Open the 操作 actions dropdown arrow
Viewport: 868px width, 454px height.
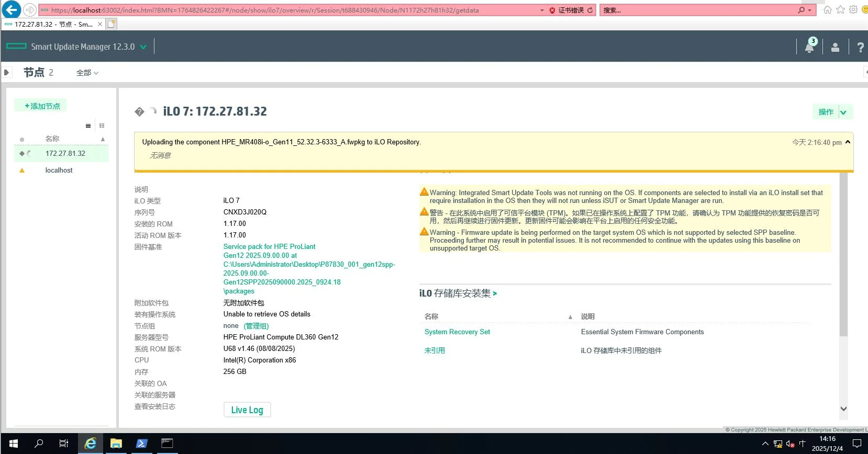pos(843,112)
